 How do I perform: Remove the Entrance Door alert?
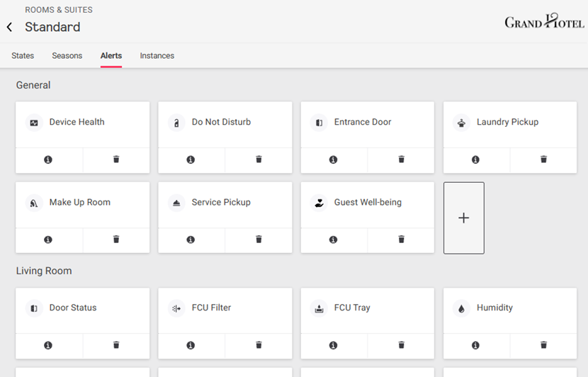tap(401, 159)
